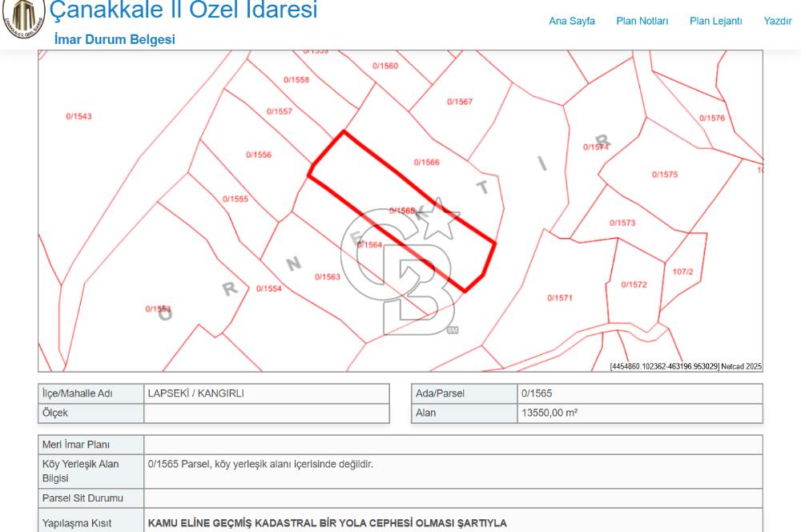Viewport: 801px width, 532px height.
Task: Click the empty Meri İmar Planı field
Action: 320,443
